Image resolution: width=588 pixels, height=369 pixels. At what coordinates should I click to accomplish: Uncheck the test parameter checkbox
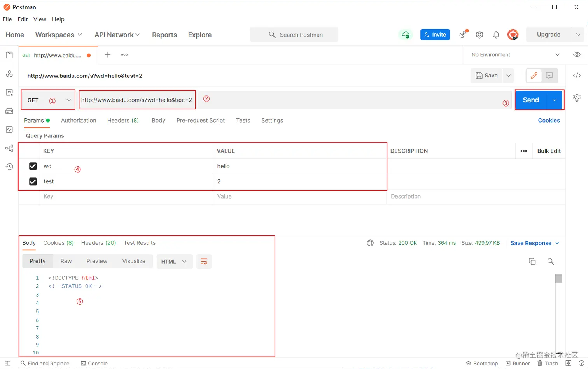(33, 181)
